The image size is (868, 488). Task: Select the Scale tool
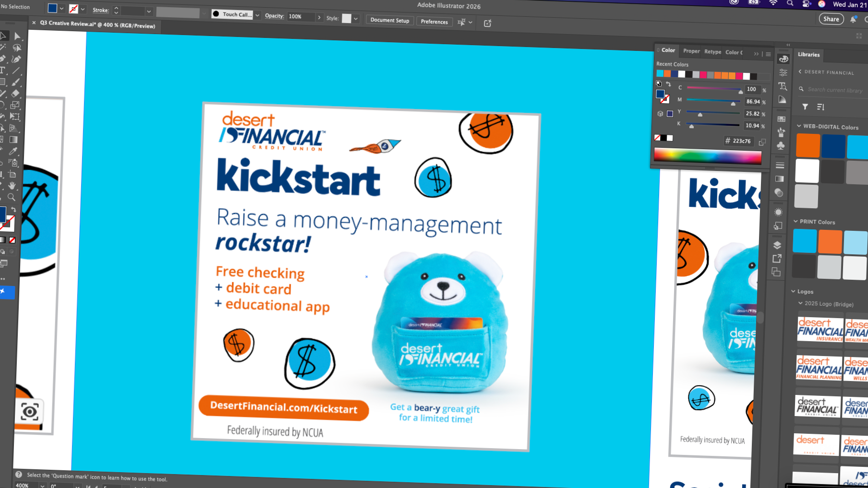pos(15,105)
